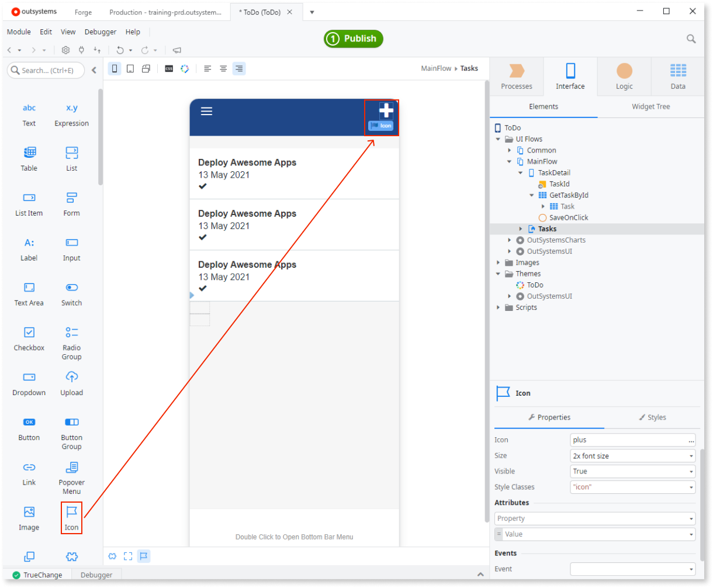
Task: Select the Upload widget in the toolbox
Action: click(71, 383)
